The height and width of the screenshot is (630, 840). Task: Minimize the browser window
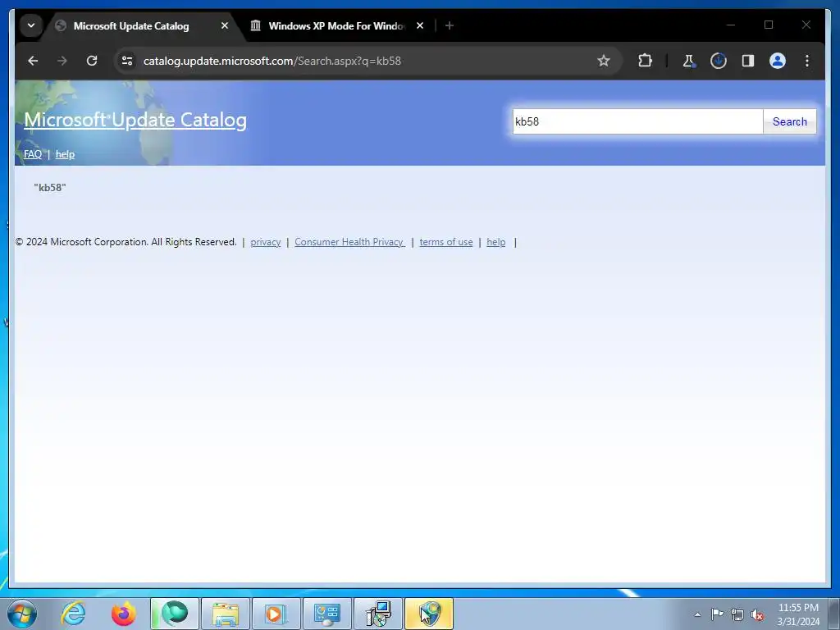(x=731, y=25)
